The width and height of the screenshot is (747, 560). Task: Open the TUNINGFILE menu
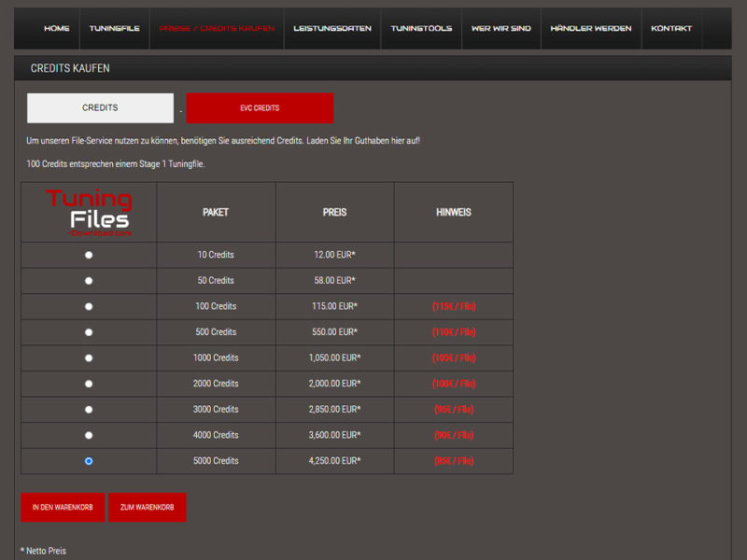(x=116, y=28)
